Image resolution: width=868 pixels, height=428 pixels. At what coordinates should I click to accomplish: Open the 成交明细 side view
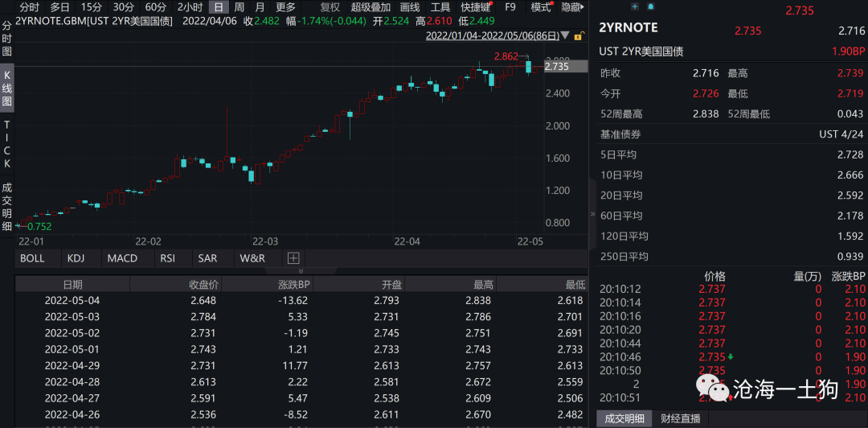[7, 206]
